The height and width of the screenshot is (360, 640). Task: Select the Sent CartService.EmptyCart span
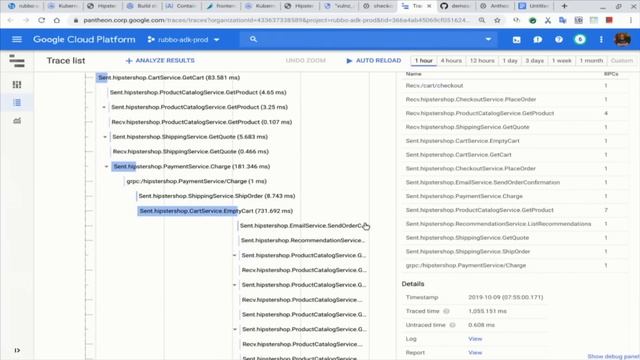[x=216, y=211]
